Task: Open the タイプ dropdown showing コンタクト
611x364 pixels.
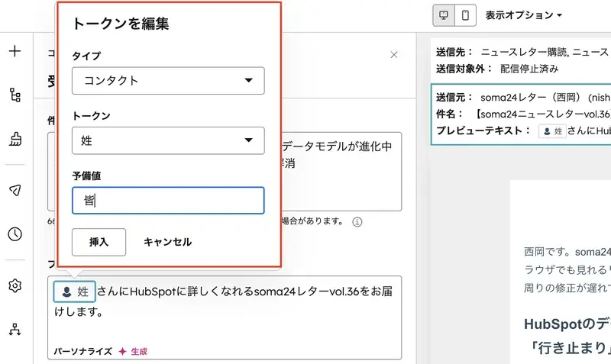Action: [x=168, y=81]
